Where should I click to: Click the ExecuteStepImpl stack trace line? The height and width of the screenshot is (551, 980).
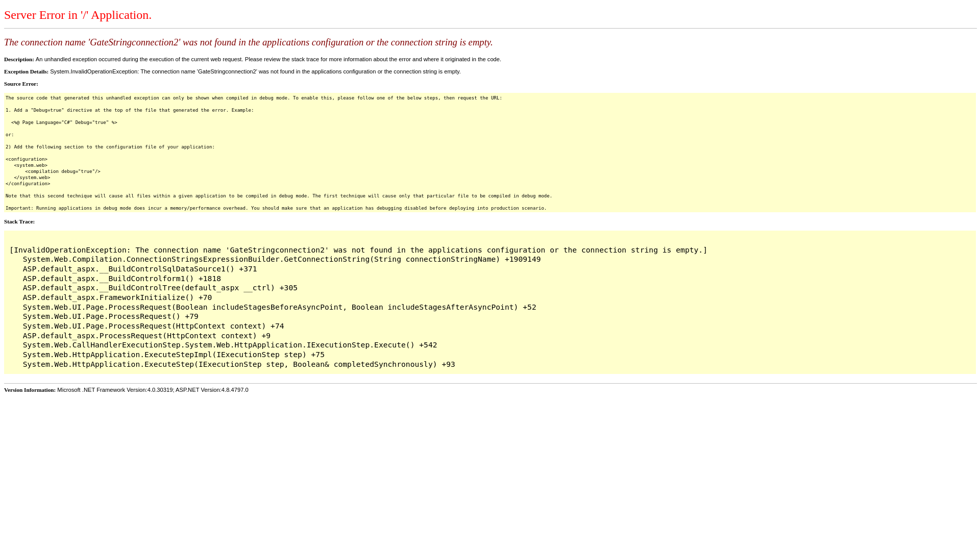point(174,355)
